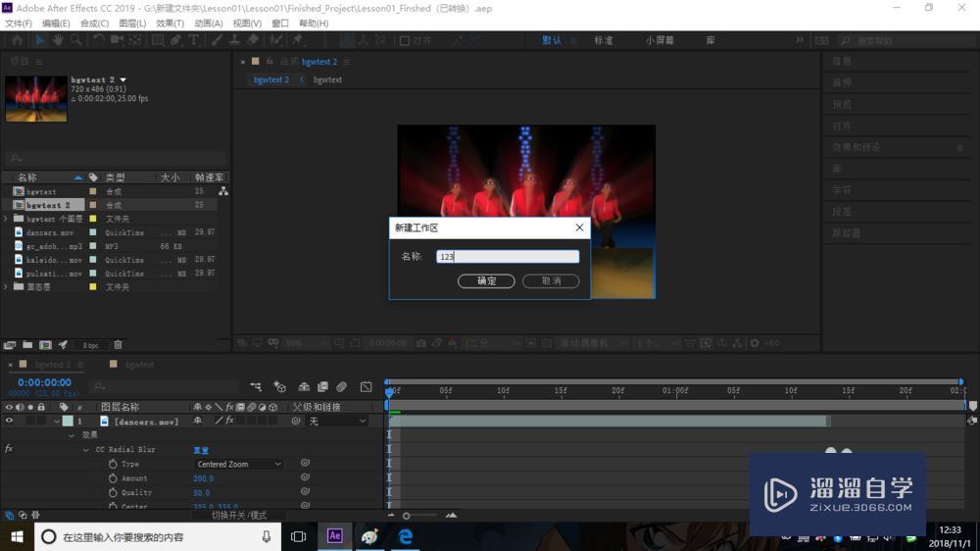Switch to the 标准 workspace
This screenshot has height=551, width=980.
[603, 40]
